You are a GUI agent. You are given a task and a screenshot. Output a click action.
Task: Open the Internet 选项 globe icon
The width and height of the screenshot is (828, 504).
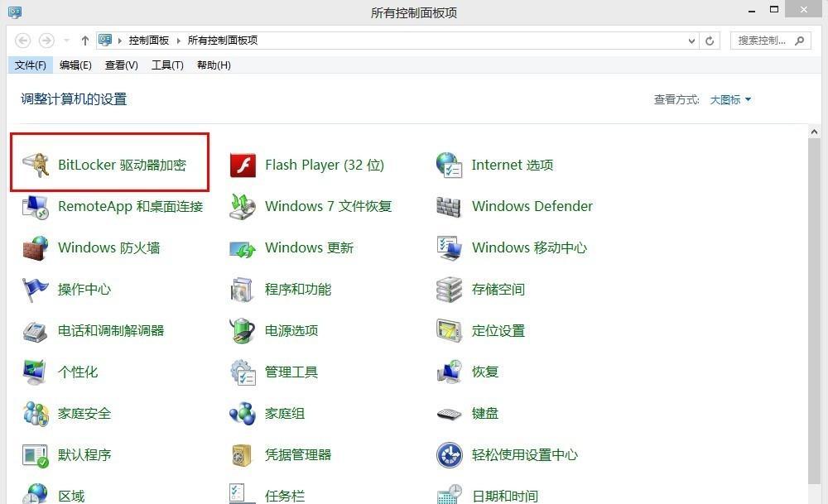tap(450, 166)
